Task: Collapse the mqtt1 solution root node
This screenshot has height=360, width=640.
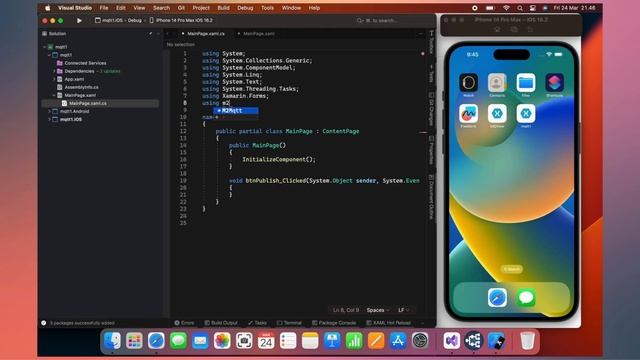Action: click(44, 47)
